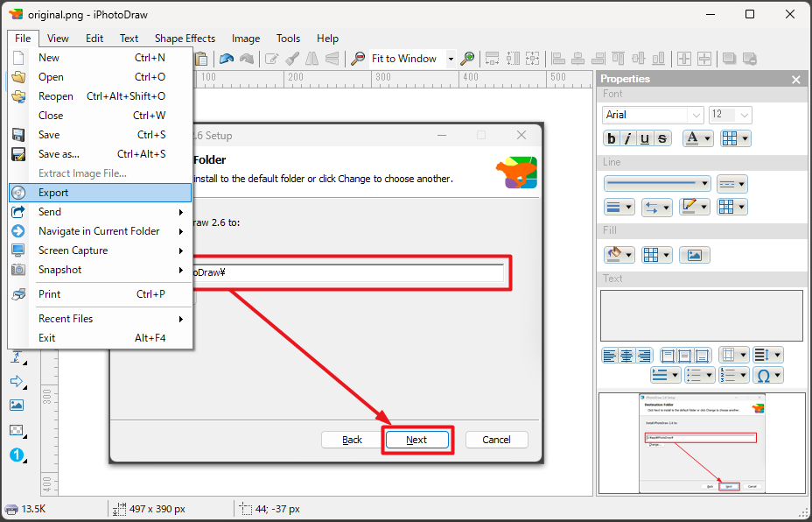Toggle italic text formatting
Screen dimensions: 812x522
628,138
